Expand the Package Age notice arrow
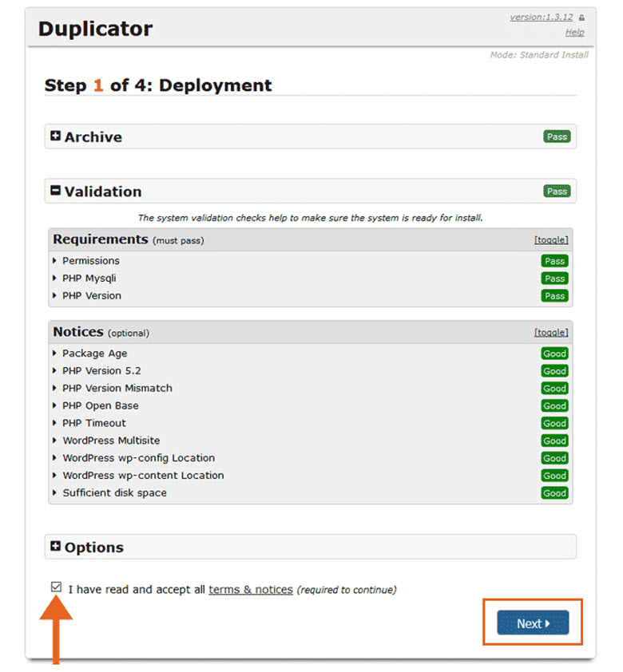The image size is (623, 672). point(54,353)
